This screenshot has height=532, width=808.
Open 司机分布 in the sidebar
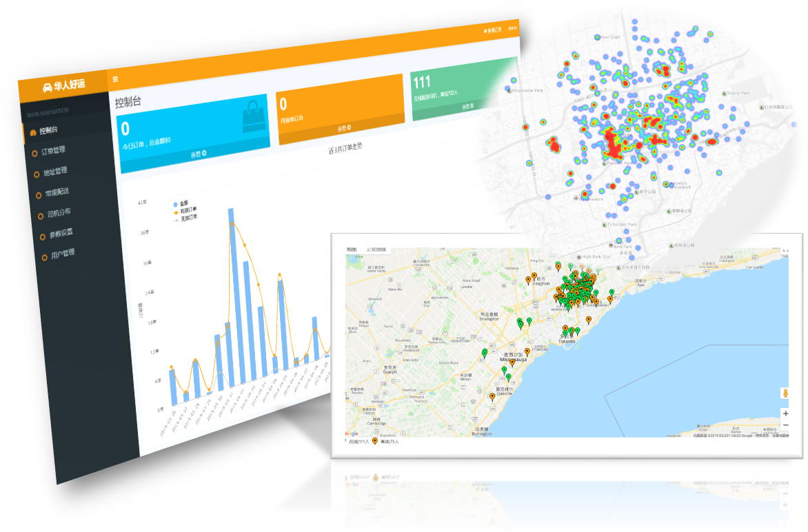pyautogui.click(x=59, y=213)
